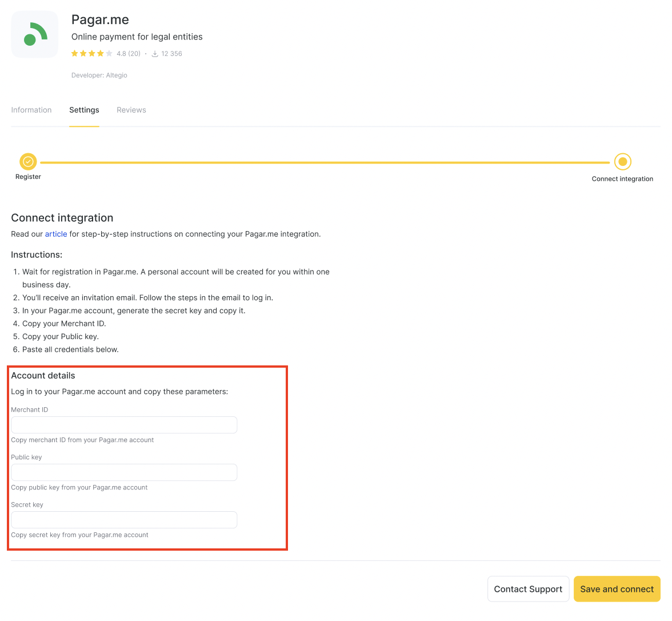Viewport: 672px width, 621px height.
Task: Click the 4.8 (20) rating text
Action: (x=129, y=54)
